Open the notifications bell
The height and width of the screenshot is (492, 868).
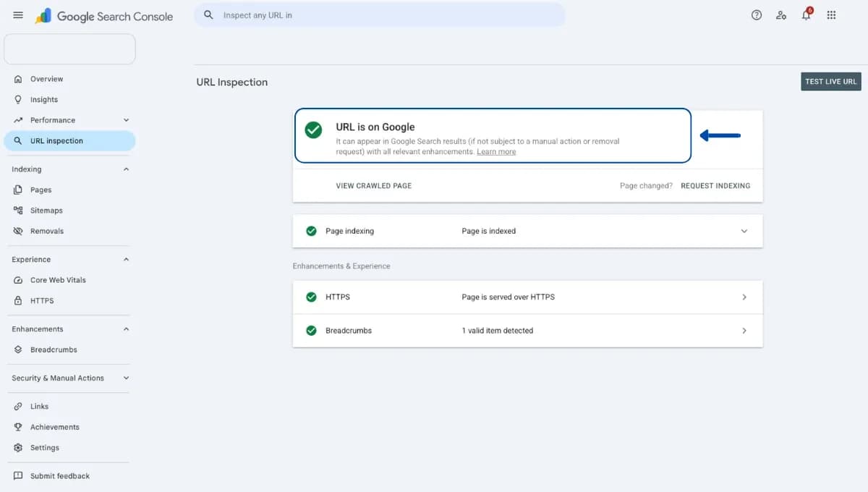[807, 15]
